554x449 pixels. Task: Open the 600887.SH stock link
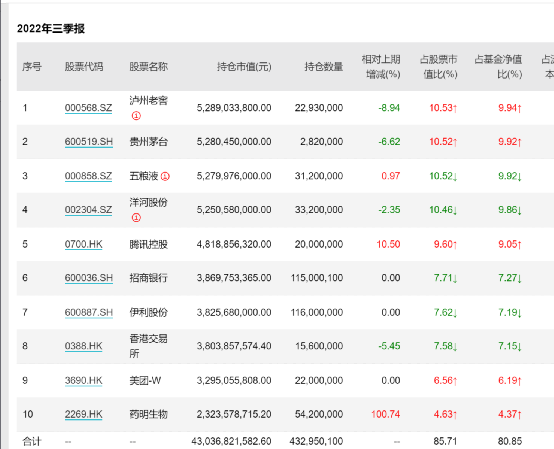point(89,312)
